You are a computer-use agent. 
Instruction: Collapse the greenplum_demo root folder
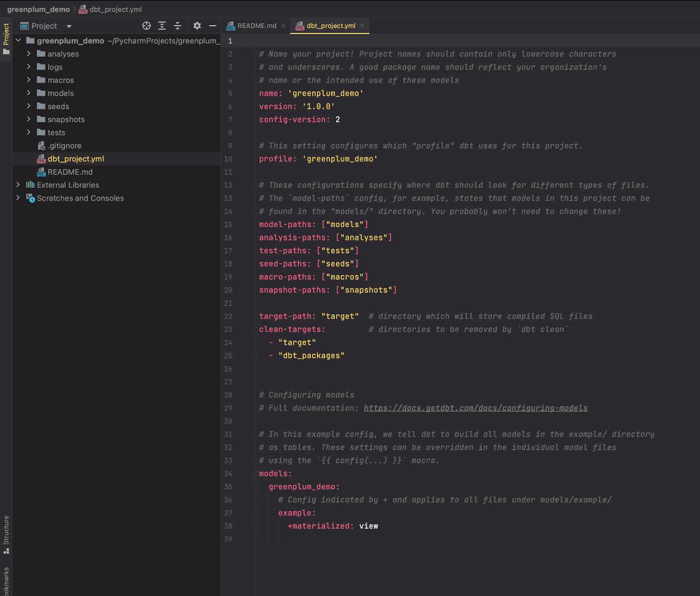point(18,40)
